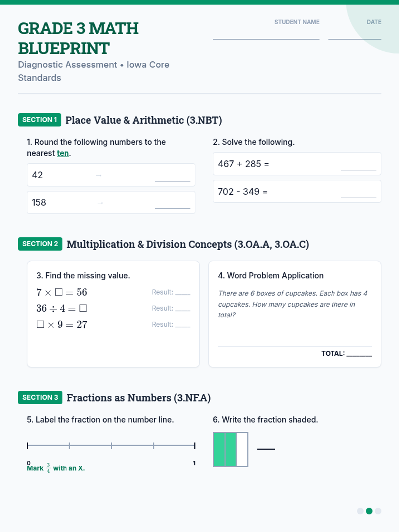Viewport: 399px width, 532px height.
Task: Click the SECTION 2 badge
Action: pyautogui.click(x=40, y=244)
